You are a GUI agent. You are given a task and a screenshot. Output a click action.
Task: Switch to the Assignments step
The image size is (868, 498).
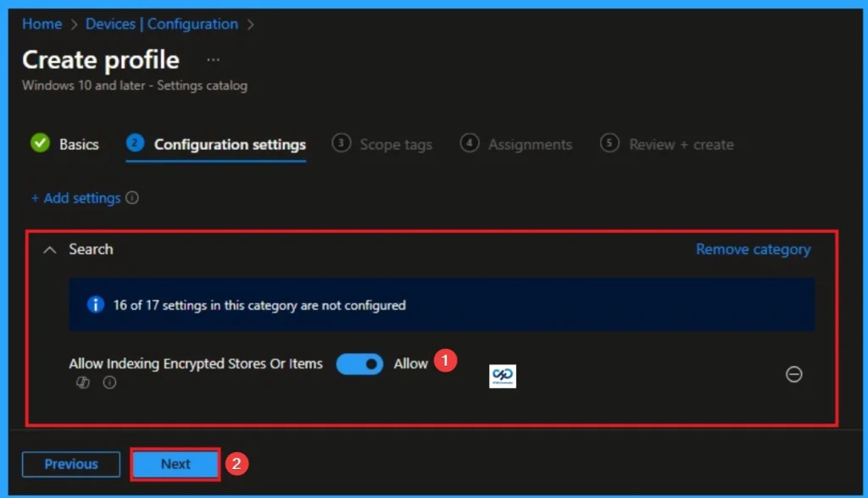[527, 144]
